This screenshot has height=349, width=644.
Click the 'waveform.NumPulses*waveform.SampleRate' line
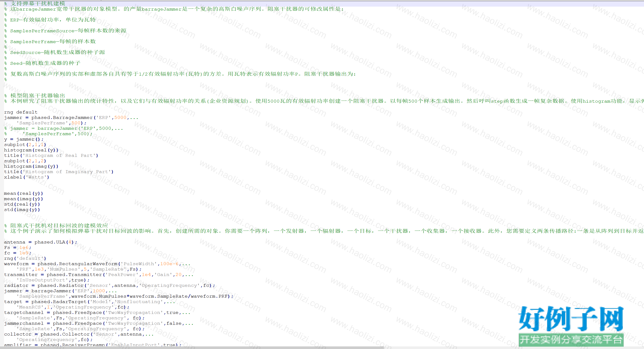[125, 296]
